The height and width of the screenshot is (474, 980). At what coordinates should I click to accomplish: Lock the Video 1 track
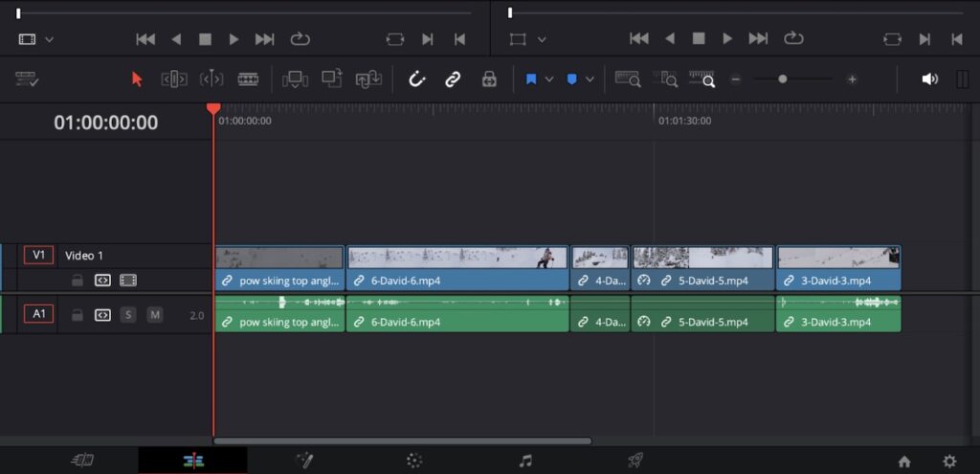coord(78,281)
